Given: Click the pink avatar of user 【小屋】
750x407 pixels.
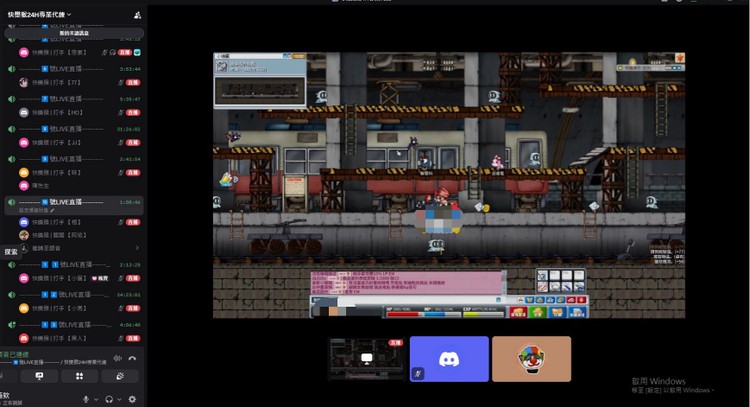Looking at the screenshot, I should point(23,278).
